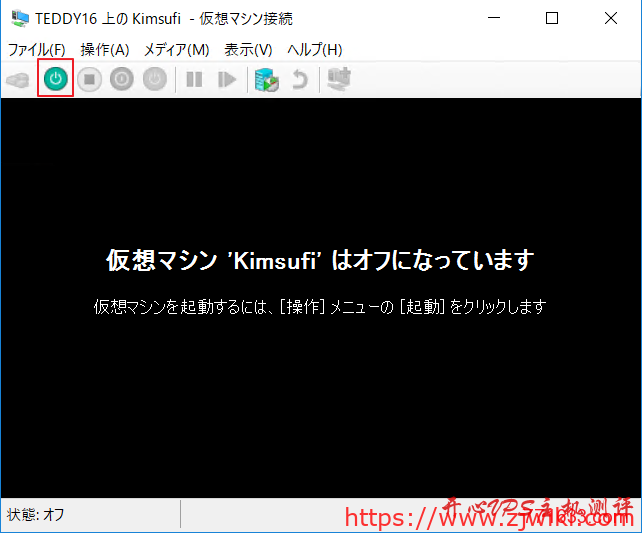Start the virtual machine with green power button

[56, 79]
